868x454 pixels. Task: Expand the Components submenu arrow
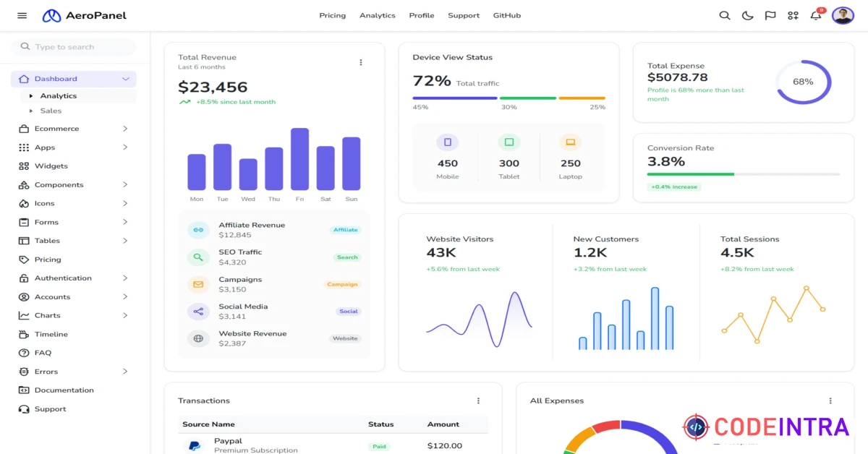coord(125,185)
